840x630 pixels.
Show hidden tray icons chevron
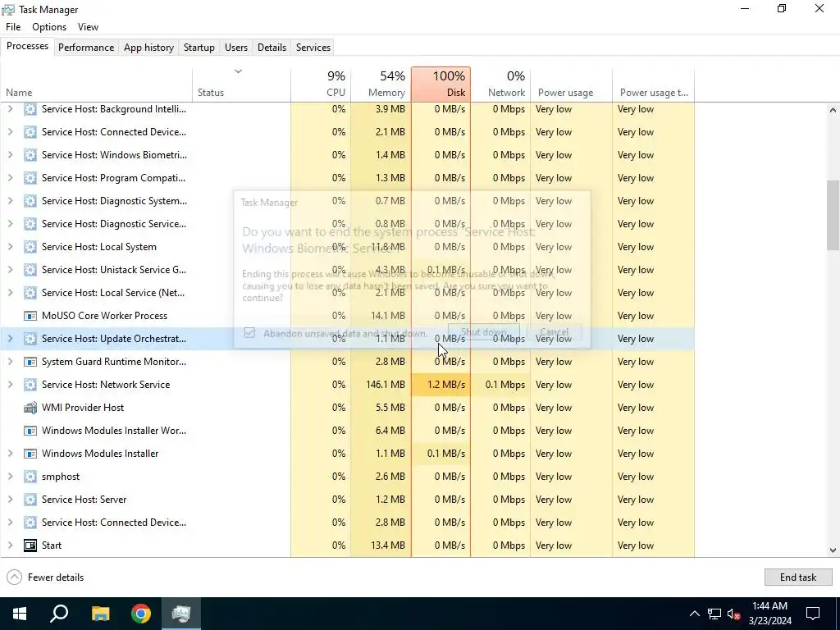click(x=694, y=614)
